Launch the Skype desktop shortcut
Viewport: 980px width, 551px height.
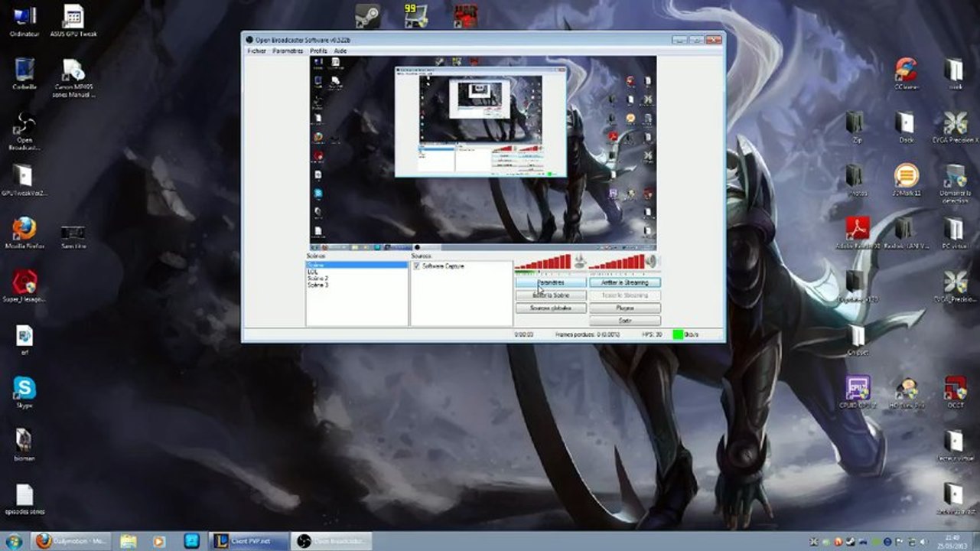click(24, 392)
